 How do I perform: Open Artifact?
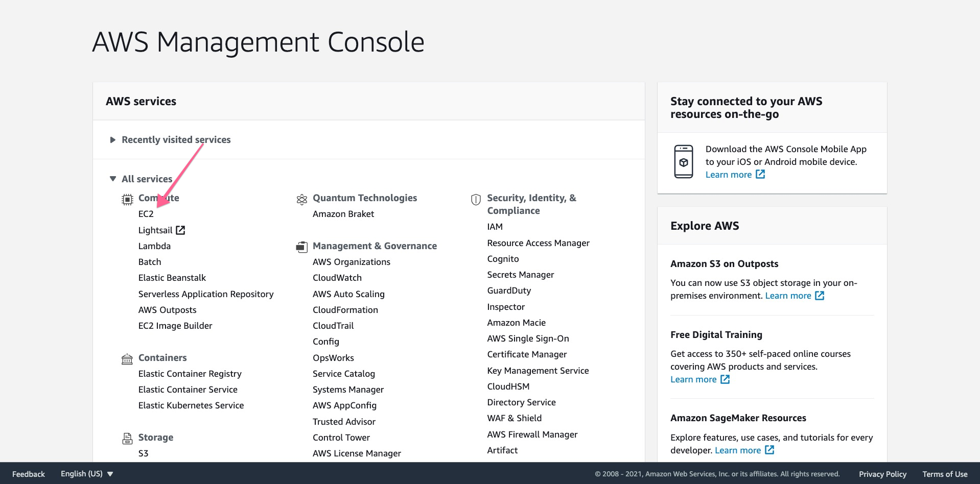tap(503, 450)
